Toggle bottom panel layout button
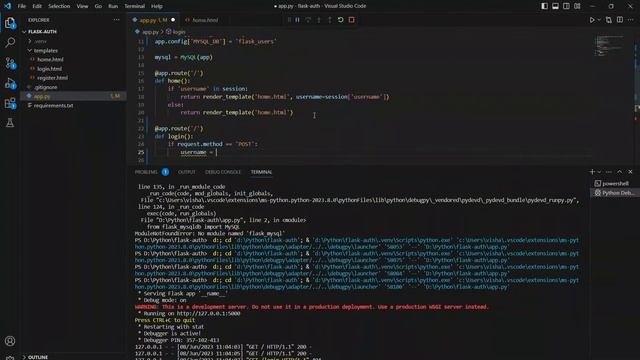640x360 pixels. 556,6
